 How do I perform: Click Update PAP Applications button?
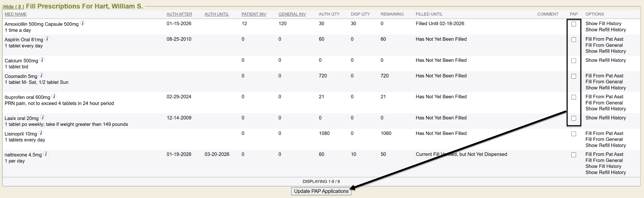(321, 191)
